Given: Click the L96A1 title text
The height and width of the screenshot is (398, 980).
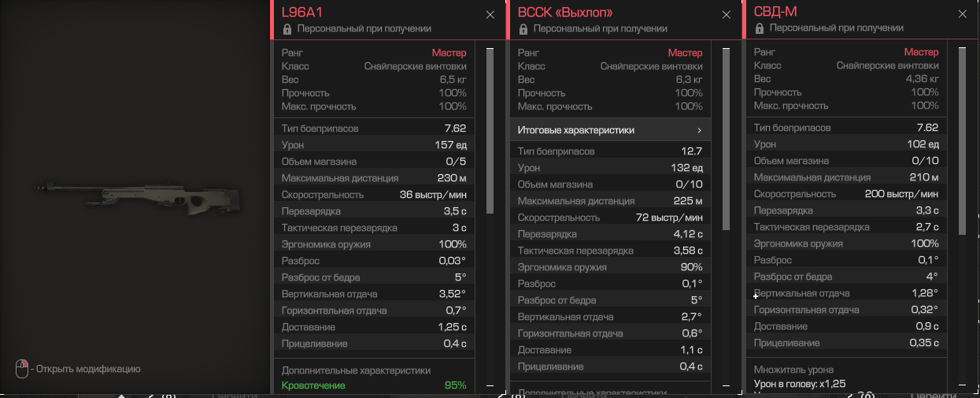Looking at the screenshot, I should point(302,13).
